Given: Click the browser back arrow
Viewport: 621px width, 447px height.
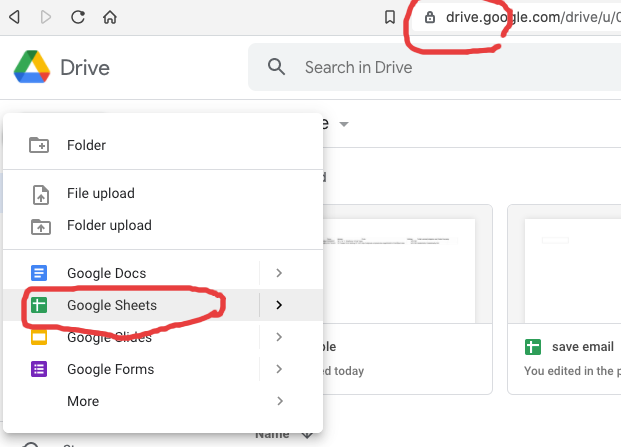Looking at the screenshot, I should tap(14, 17).
